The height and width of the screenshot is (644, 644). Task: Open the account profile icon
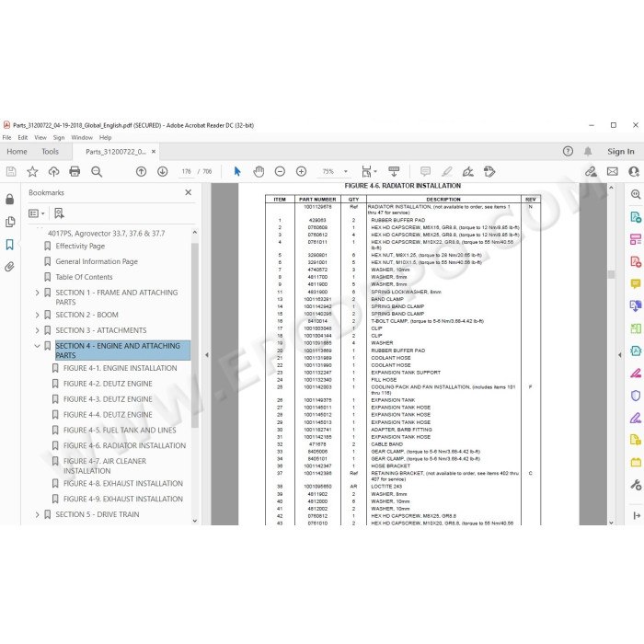[x=634, y=172]
